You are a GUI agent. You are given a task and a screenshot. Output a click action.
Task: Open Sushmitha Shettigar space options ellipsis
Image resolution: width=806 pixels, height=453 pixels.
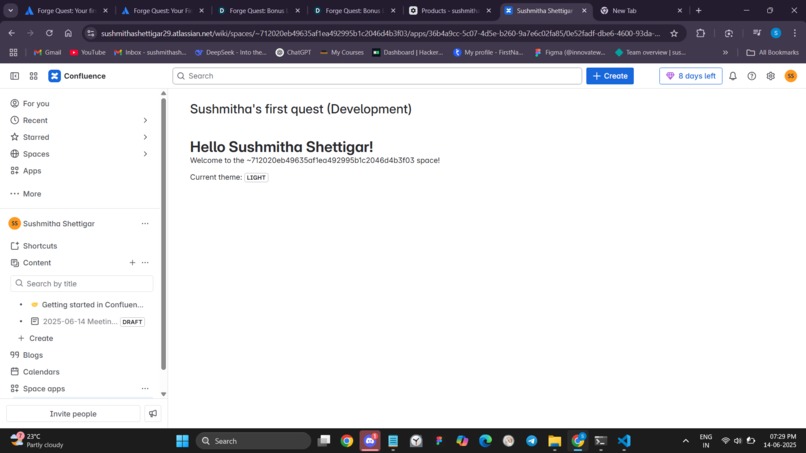(x=145, y=224)
